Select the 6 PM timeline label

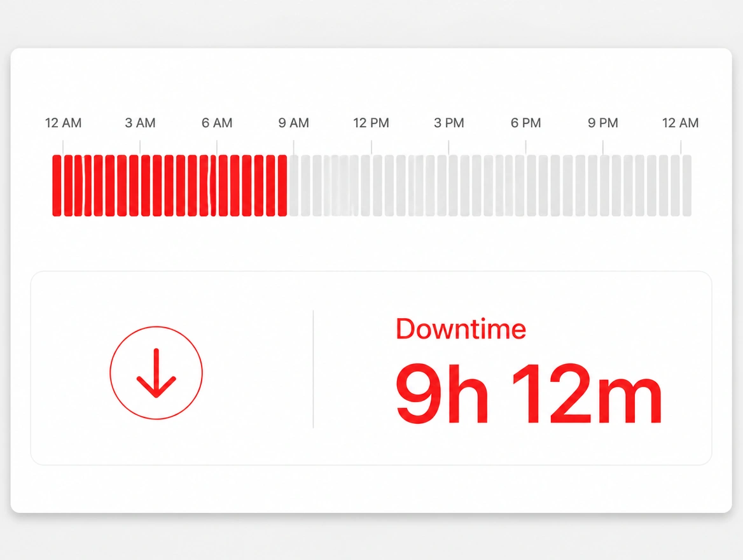[x=525, y=123]
